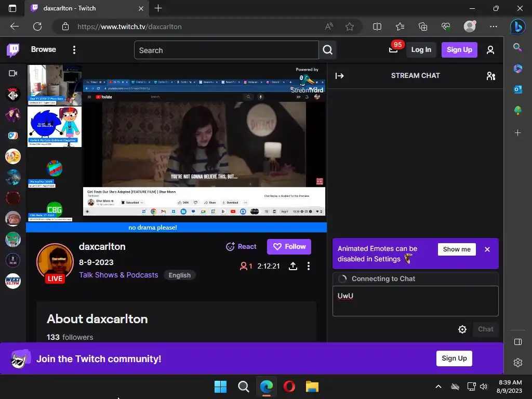This screenshot has height=399, width=532.
Task: Collapse the stream chat panel
Action: click(x=339, y=76)
